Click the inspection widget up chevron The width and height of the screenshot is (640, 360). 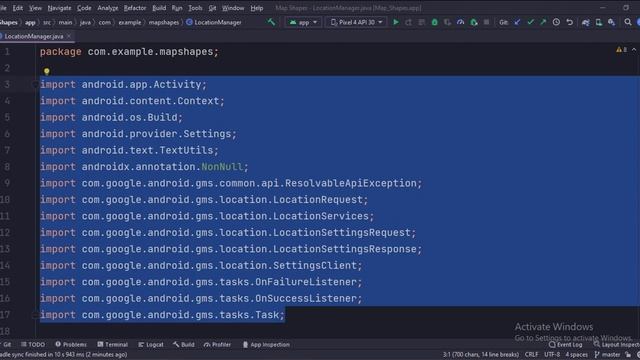[x=634, y=50]
